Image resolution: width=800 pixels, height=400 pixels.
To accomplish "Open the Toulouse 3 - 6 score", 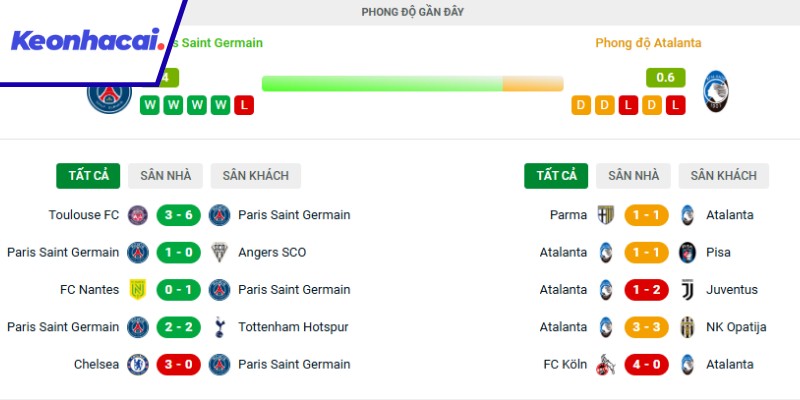I will pos(178,215).
